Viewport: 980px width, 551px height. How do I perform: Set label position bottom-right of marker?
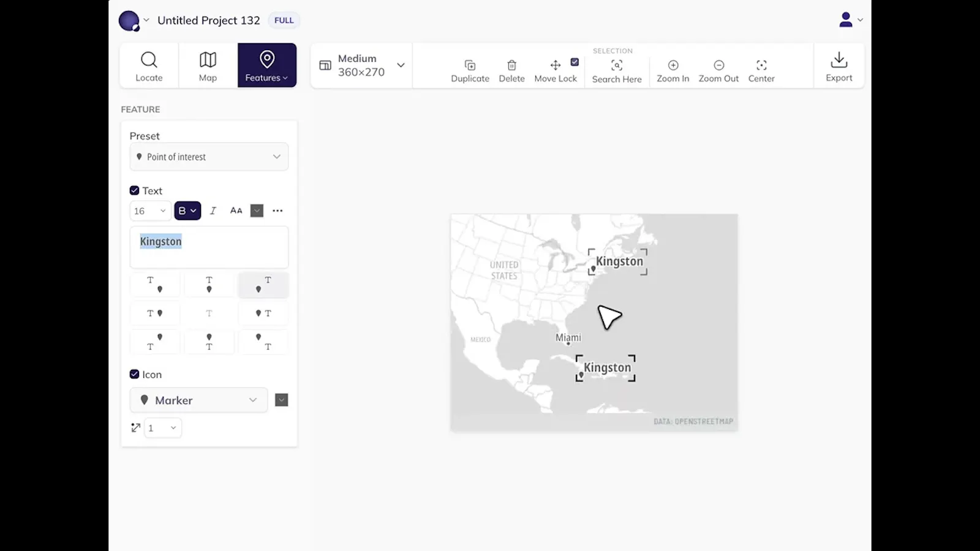[x=263, y=342]
